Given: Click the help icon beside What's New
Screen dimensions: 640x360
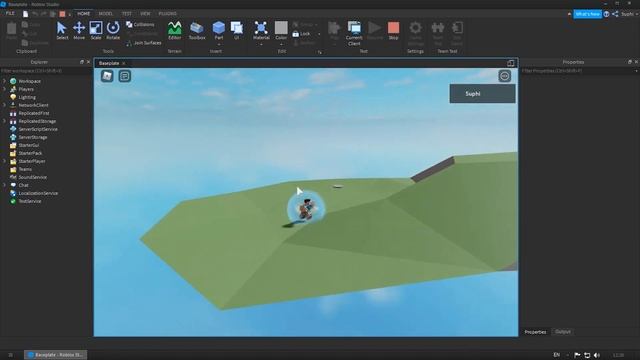Looking at the screenshot, I should point(607,14).
